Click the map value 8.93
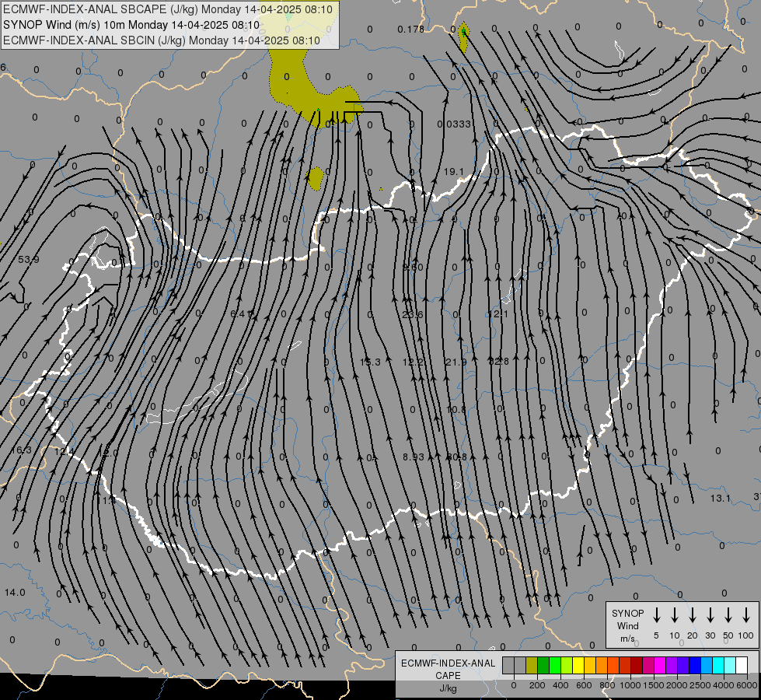Image resolution: width=761 pixels, height=700 pixels. [413, 457]
